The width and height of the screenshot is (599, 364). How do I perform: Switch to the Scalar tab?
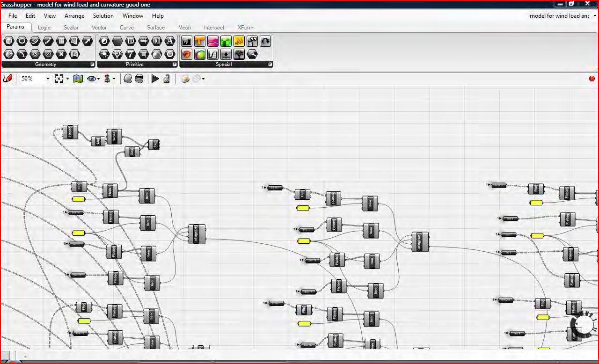coord(71,28)
